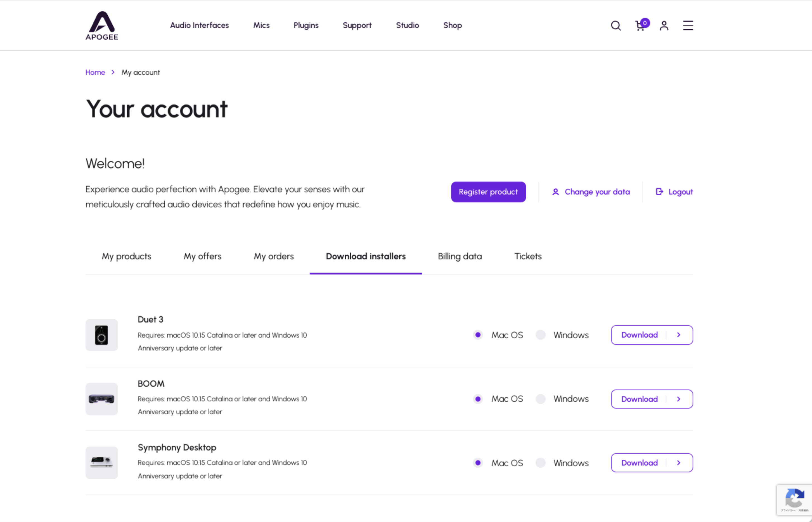Expand the Symphony Desktop download arrow

pyautogui.click(x=679, y=463)
